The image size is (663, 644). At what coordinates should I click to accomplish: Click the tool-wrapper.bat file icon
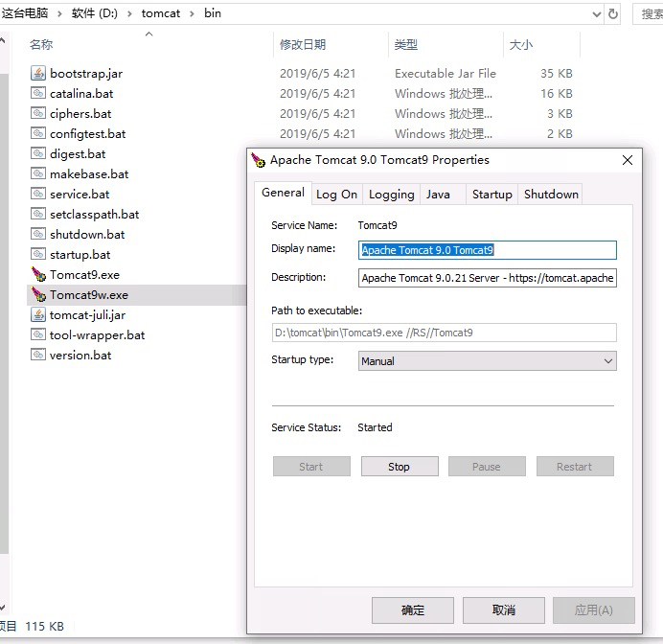(x=38, y=334)
